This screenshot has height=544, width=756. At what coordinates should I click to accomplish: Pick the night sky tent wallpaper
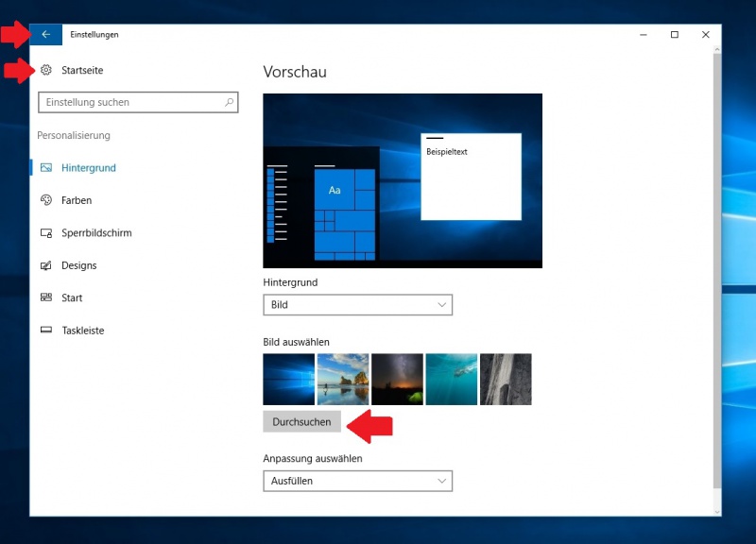pyautogui.click(x=397, y=380)
